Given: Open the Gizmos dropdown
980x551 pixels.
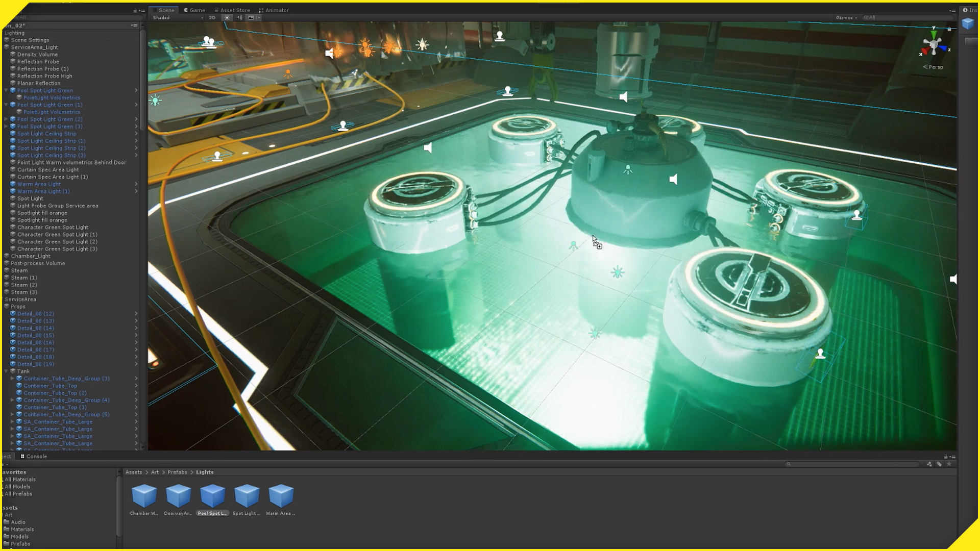Looking at the screenshot, I should click(846, 17).
